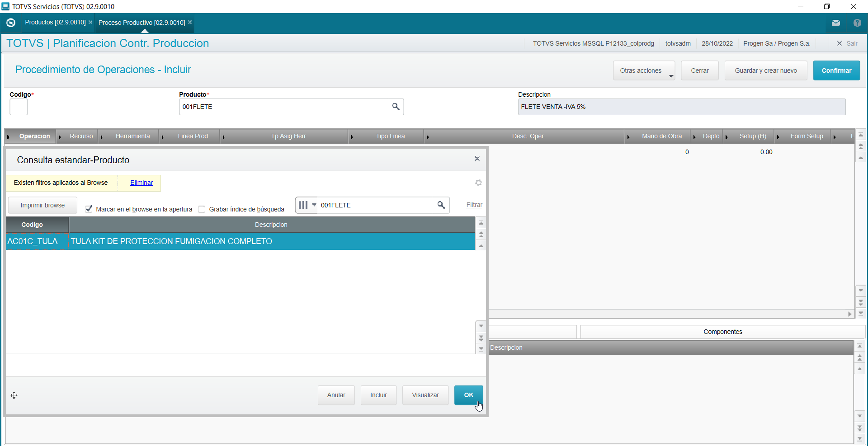Screen dimensions: 868x446
Task: Close the Proceso Productivo tab X
Action: [190, 22]
